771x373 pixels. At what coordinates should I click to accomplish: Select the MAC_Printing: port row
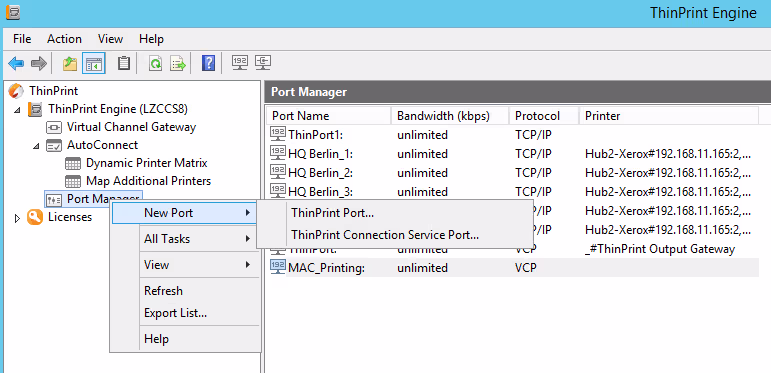coord(514,268)
